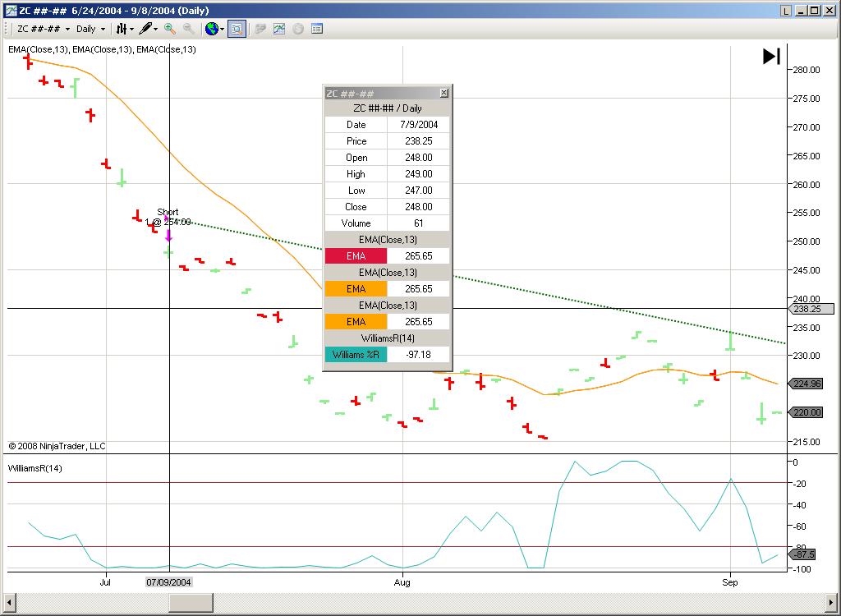Click the Aug label on time axis
This screenshot has height=616, width=841.
[402, 582]
